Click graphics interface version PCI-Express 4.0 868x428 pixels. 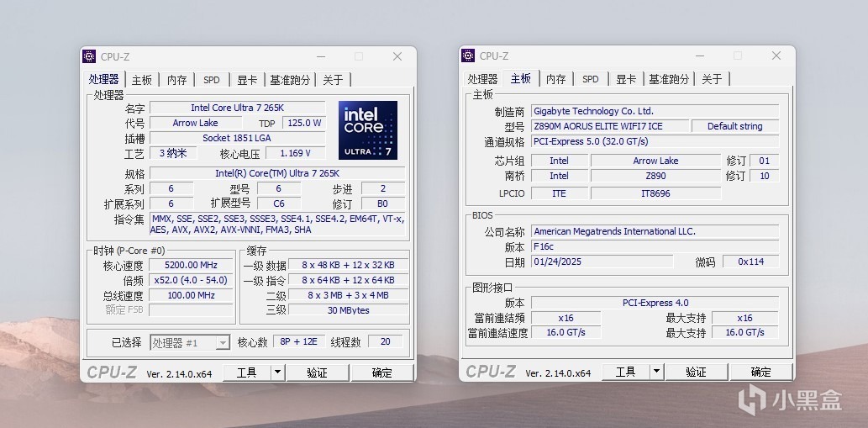coord(655,303)
